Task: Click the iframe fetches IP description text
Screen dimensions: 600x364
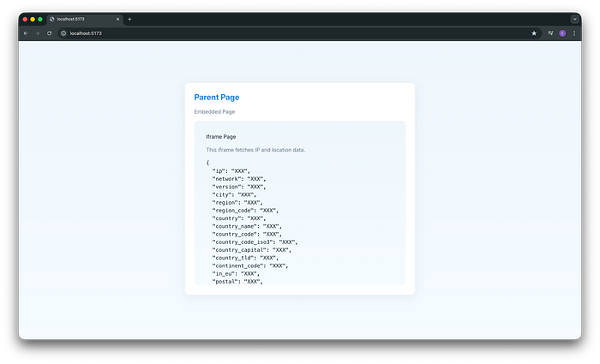Action: 255,150
